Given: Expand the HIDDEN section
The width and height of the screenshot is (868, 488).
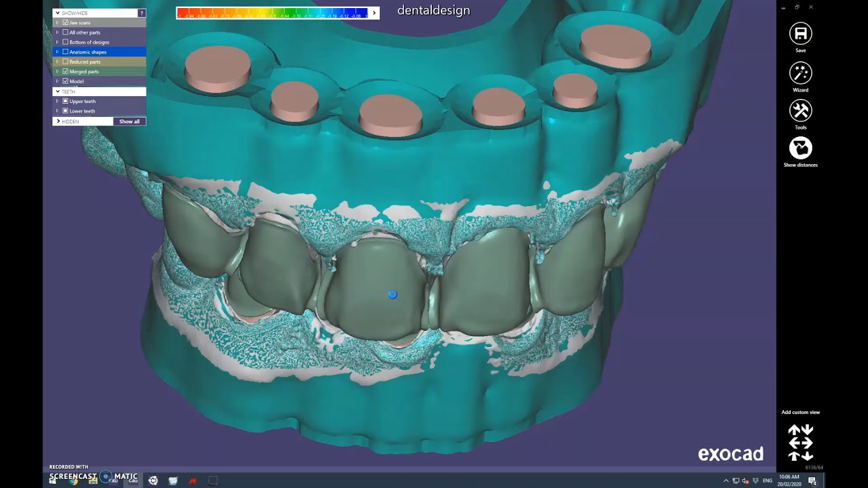Looking at the screenshot, I should pos(58,121).
